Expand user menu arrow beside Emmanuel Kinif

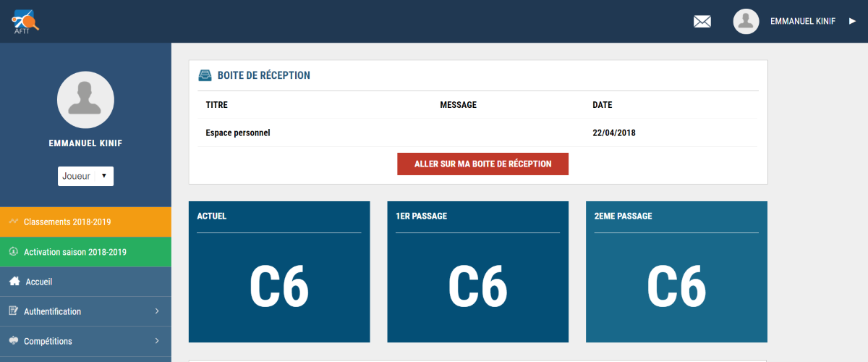coord(852,22)
